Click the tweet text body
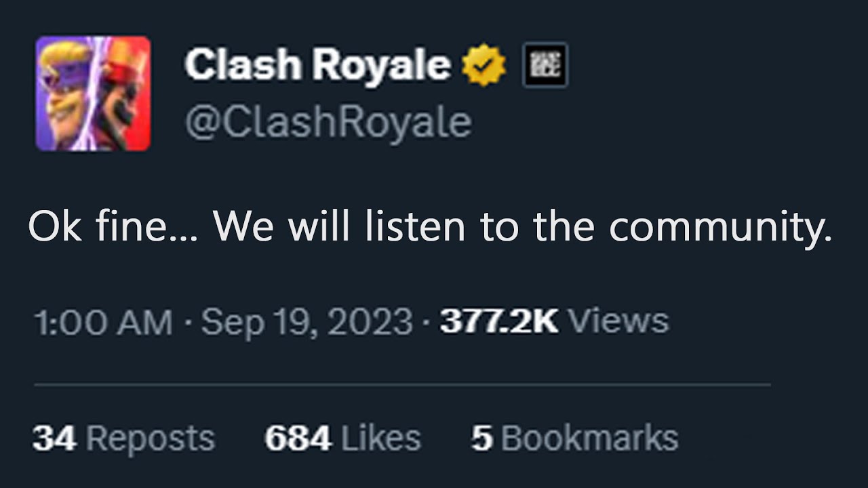The height and width of the screenshot is (488, 868). tap(430, 227)
